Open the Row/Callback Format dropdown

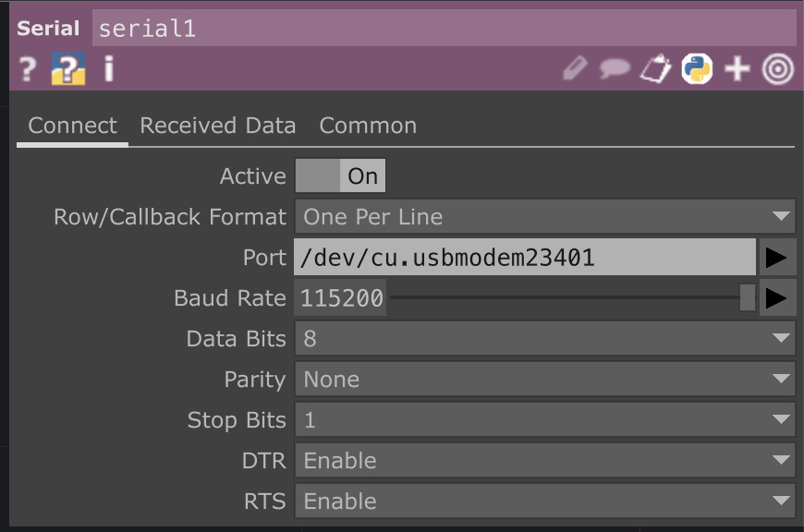click(x=544, y=217)
